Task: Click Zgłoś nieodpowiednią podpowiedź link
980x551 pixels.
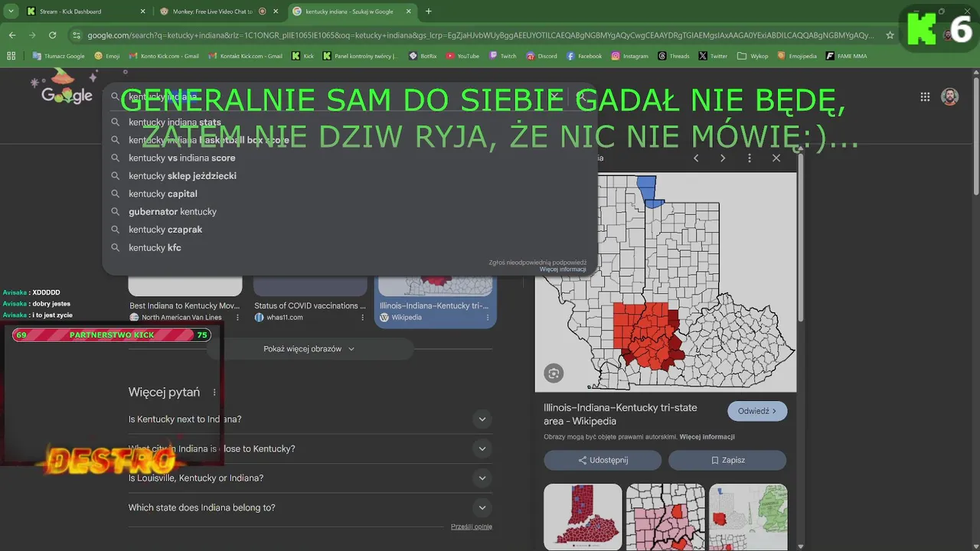Action: pos(537,262)
